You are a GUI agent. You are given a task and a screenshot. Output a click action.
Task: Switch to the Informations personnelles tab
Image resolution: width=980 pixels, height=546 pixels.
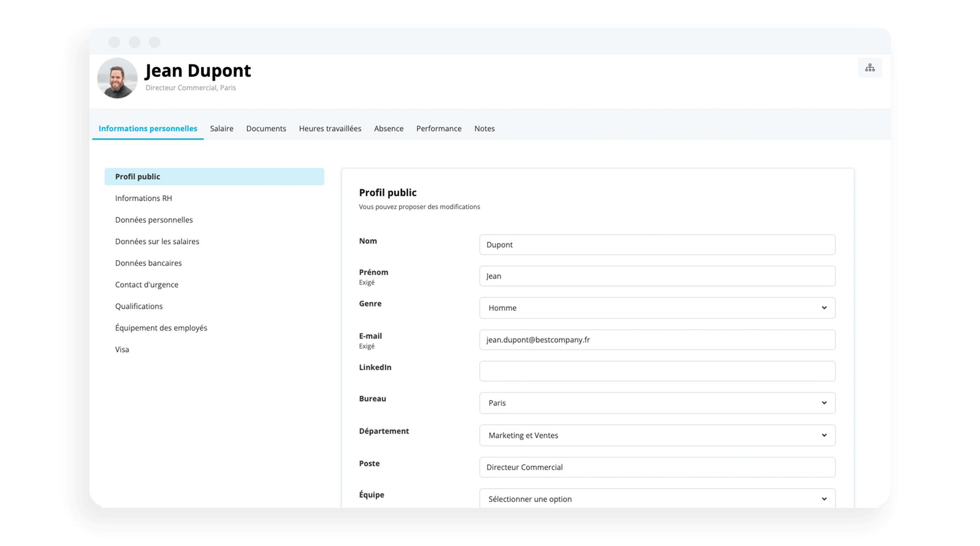148,129
